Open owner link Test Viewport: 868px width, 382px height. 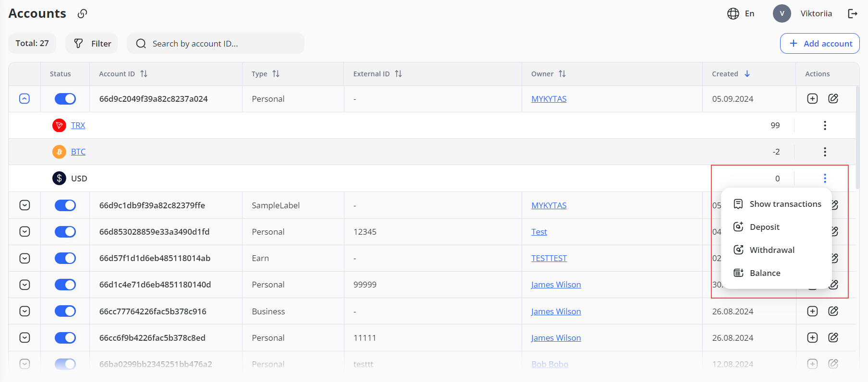pos(539,232)
